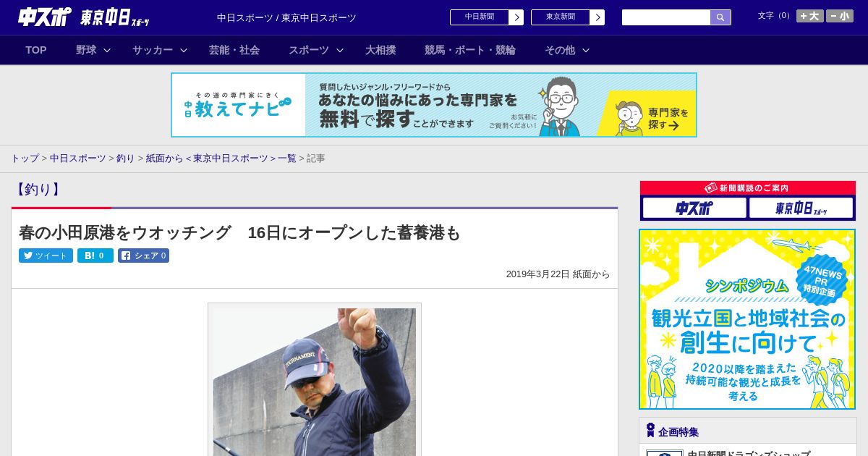Open 東京中日スポーツ subscription button in sidebar
This screenshot has width=868, height=456.
click(x=801, y=208)
